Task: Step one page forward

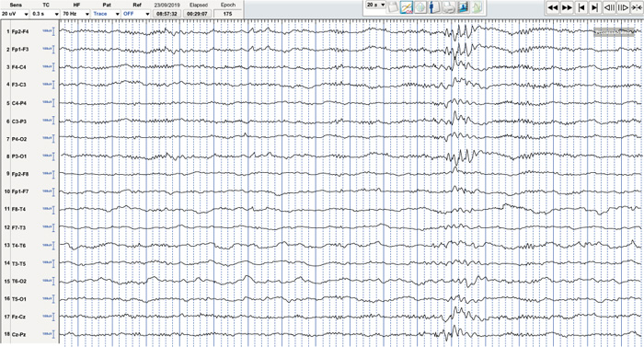Action: pos(623,7)
